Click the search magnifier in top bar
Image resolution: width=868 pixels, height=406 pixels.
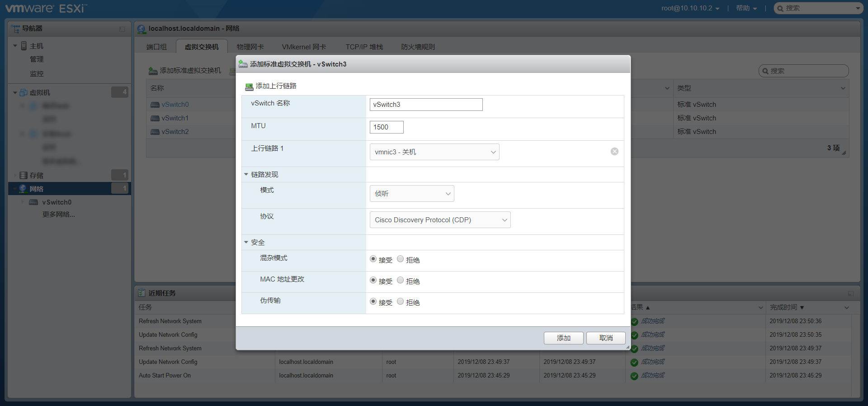(x=780, y=8)
